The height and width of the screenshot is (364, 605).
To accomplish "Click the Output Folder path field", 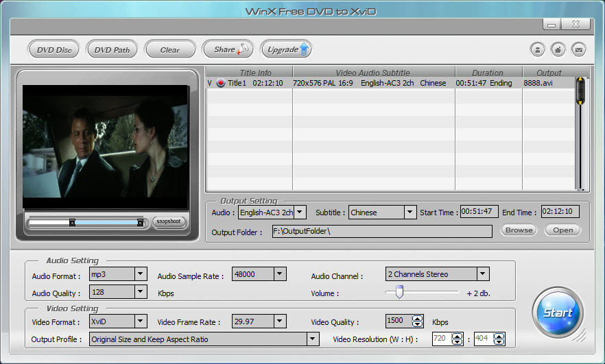I will [x=382, y=232].
